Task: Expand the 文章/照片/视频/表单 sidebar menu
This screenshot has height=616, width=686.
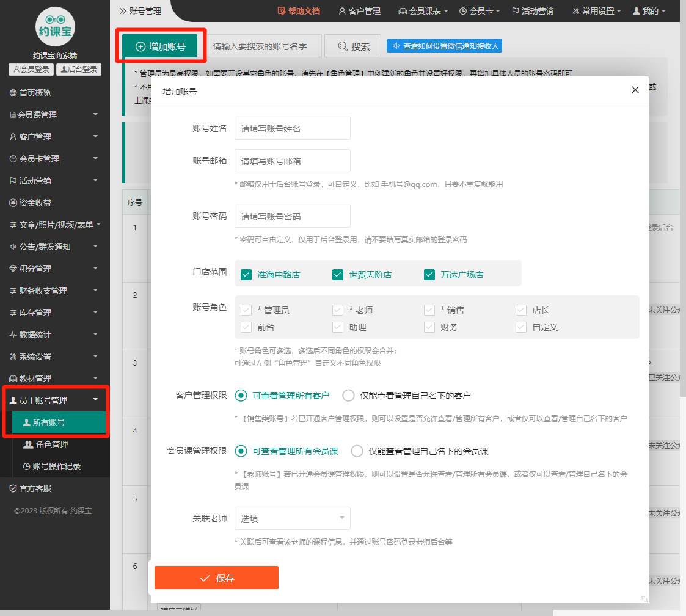Action: tap(98, 224)
